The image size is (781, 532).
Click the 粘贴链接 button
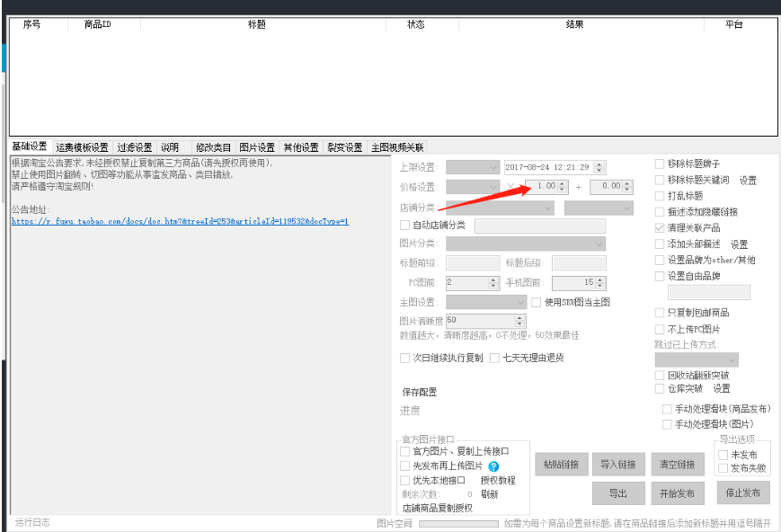pyautogui.click(x=562, y=465)
